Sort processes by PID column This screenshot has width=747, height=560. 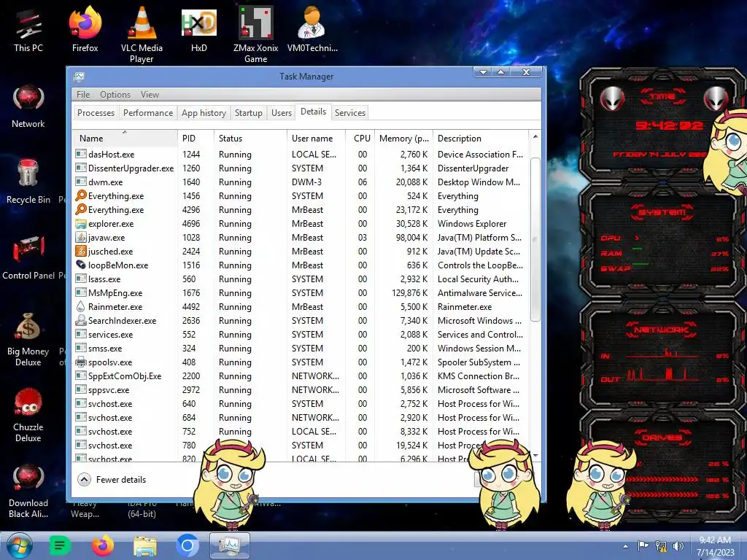pyautogui.click(x=196, y=138)
